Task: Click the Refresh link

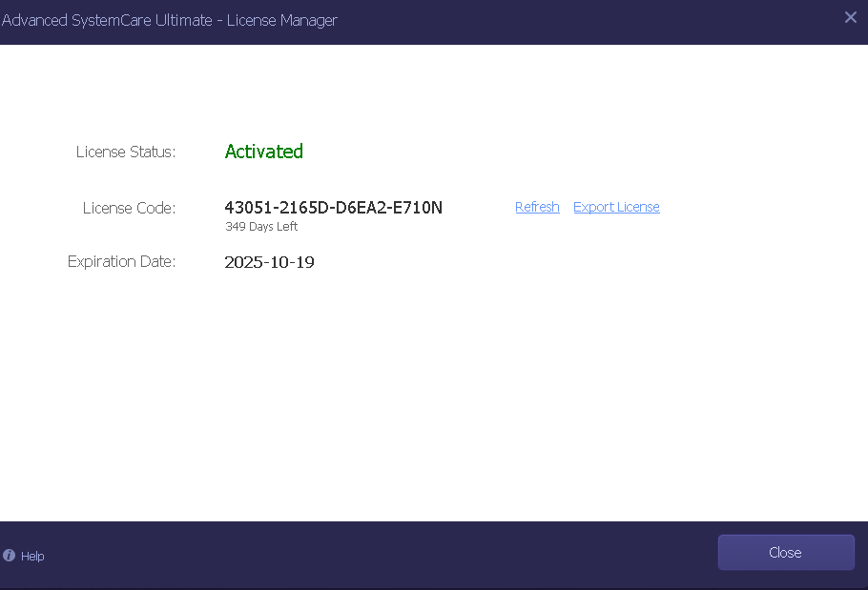Action: click(537, 208)
